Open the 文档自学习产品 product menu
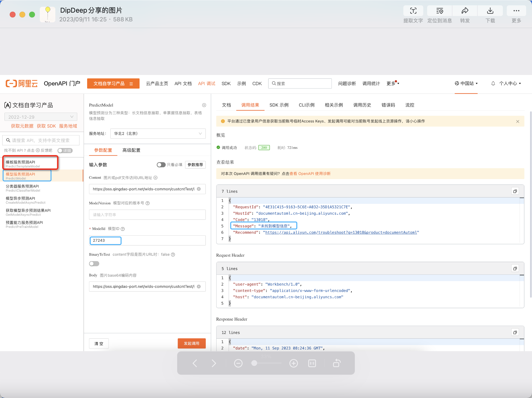The height and width of the screenshot is (398, 532). coord(113,83)
